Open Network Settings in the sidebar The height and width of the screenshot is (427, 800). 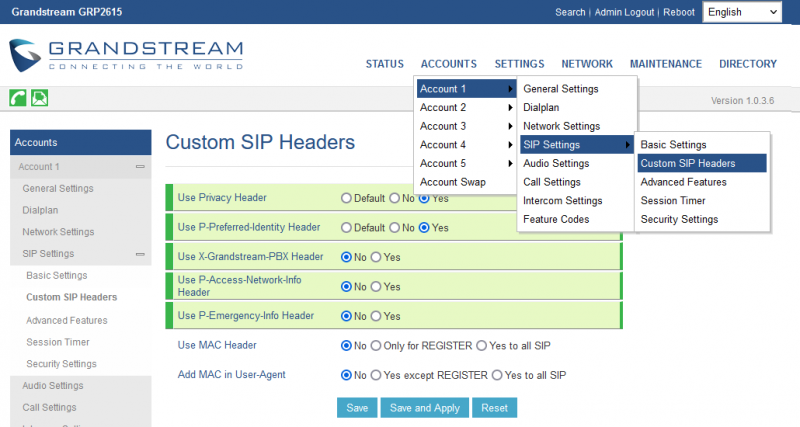point(58,232)
